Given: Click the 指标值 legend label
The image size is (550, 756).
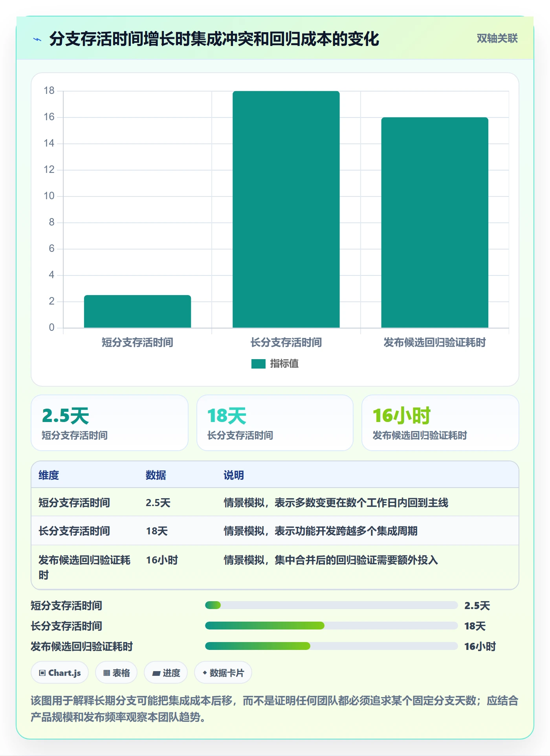Looking at the screenshot, I should 284,364.
